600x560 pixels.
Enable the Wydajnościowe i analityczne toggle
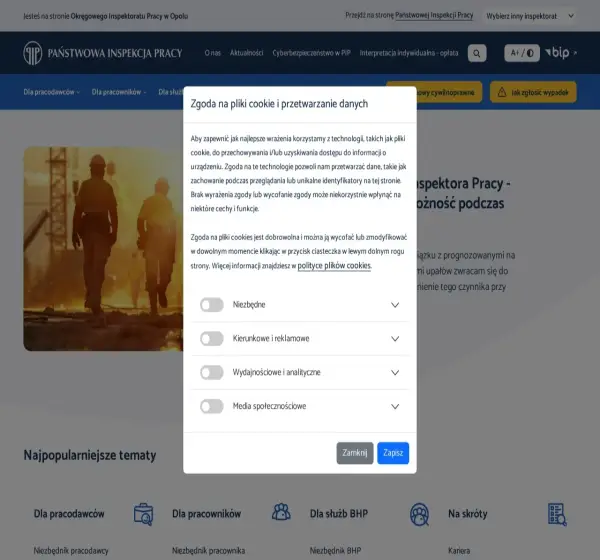[x=212, y=372]
